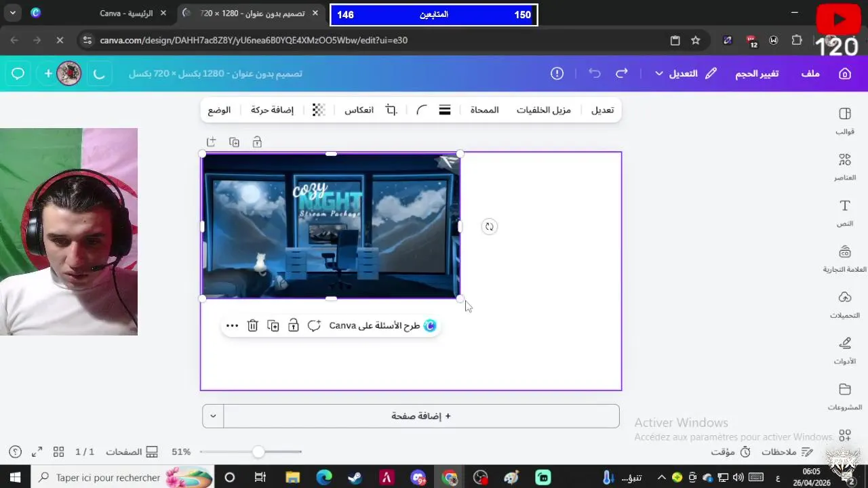Image resolution: width=868 pixels, height=488 pixels.
Task: Click the Chrome address bar URL
Action: (x=254, y=40)
